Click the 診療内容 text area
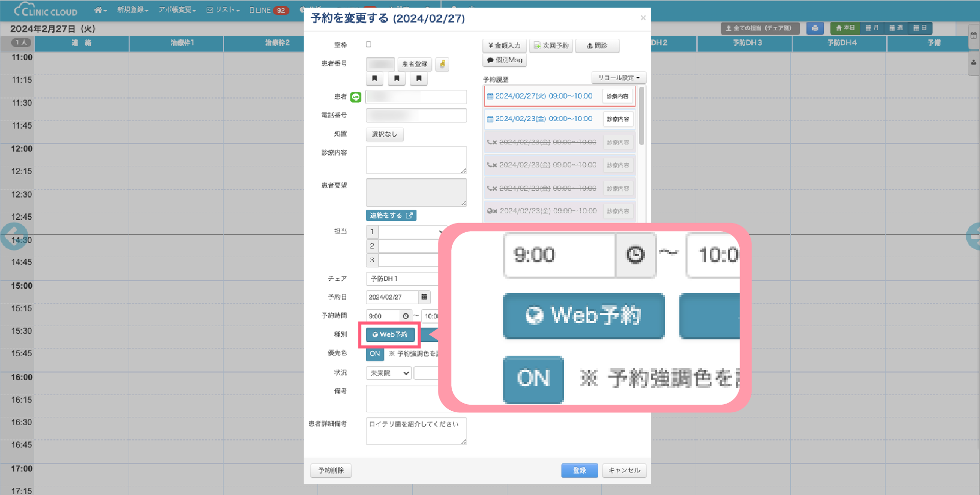This screenshot has width=980, height=495. (416, 160)
